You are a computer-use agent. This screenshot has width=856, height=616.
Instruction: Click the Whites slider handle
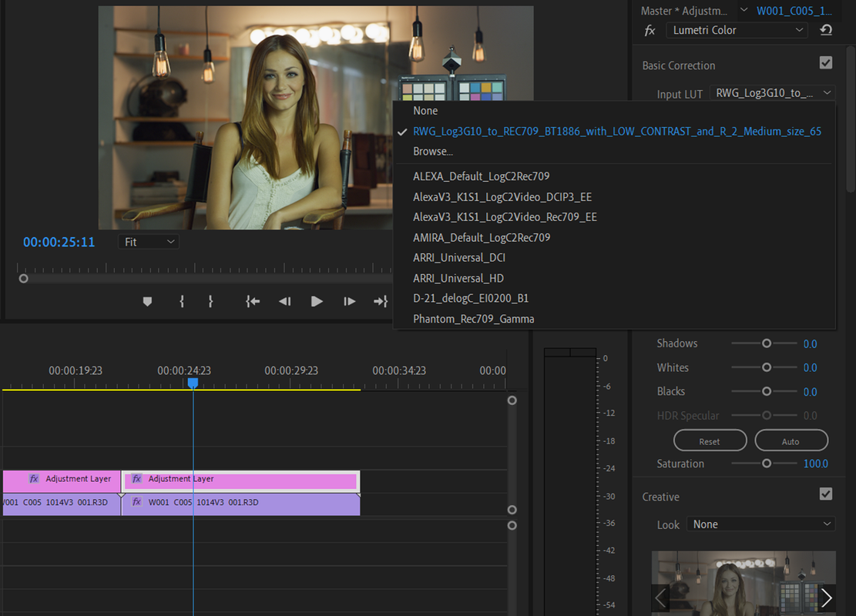767,367
